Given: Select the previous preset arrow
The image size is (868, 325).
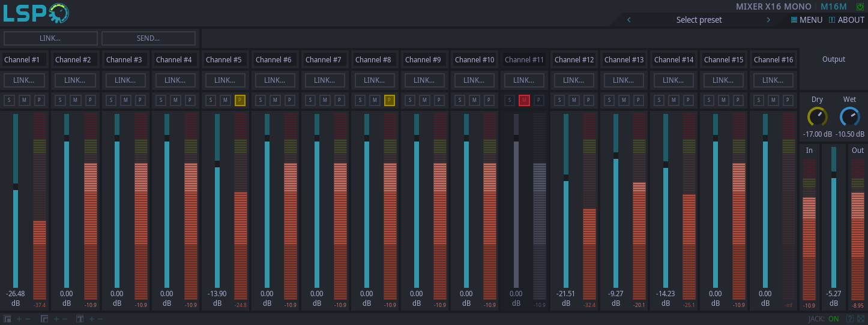Looking at the screenshot, I should [628, 20].
